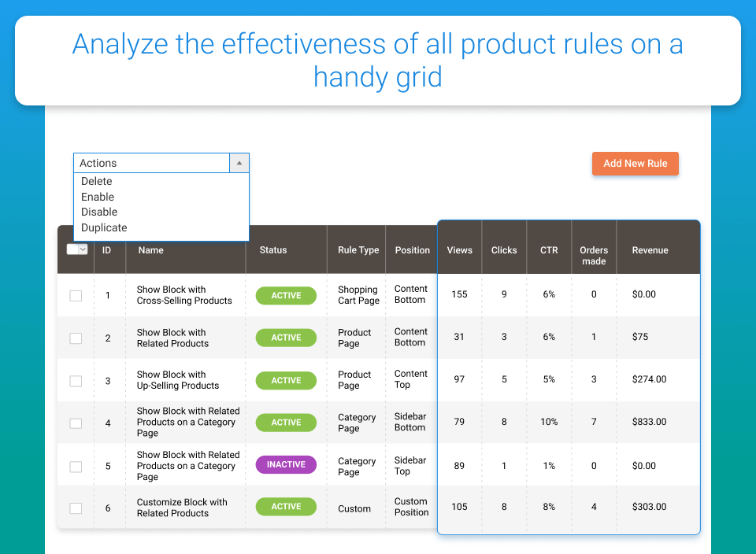This screenshot has height=554, width=756.
Task: Sort by the Views column header
Action: [x=459, y=250]
